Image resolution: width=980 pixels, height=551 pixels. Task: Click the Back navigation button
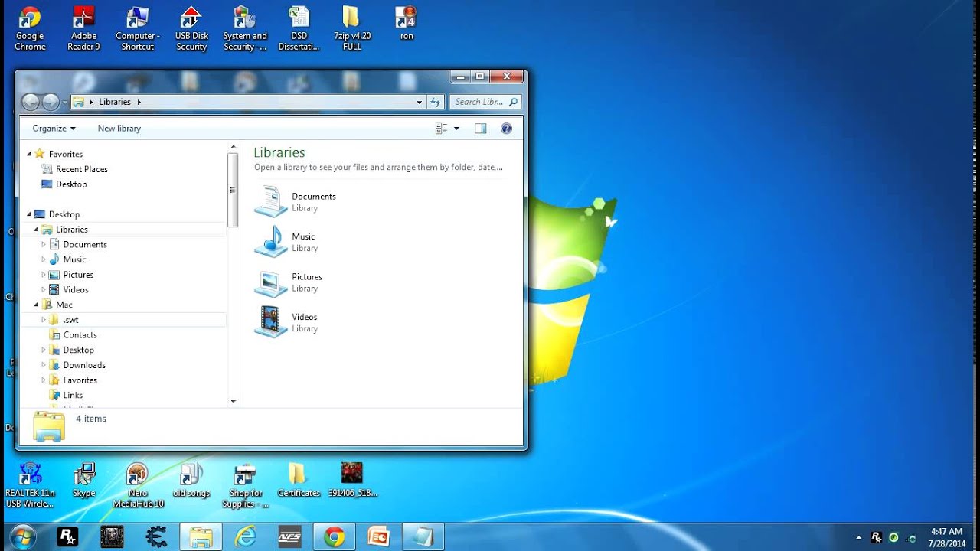coord(31,102)
